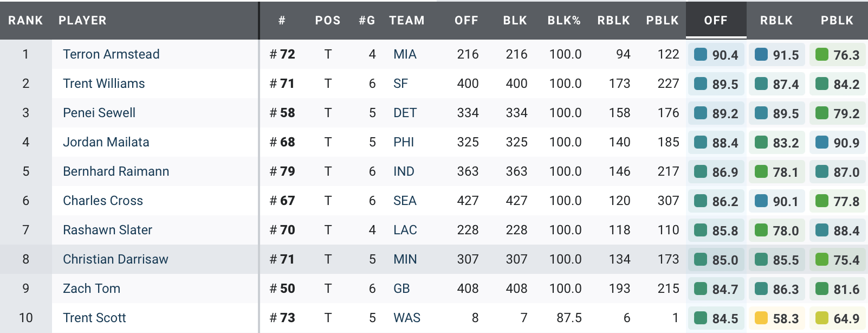Sort by the BLK% column header
The height and width of the screenshot is (333, 868).
point(564,21)
